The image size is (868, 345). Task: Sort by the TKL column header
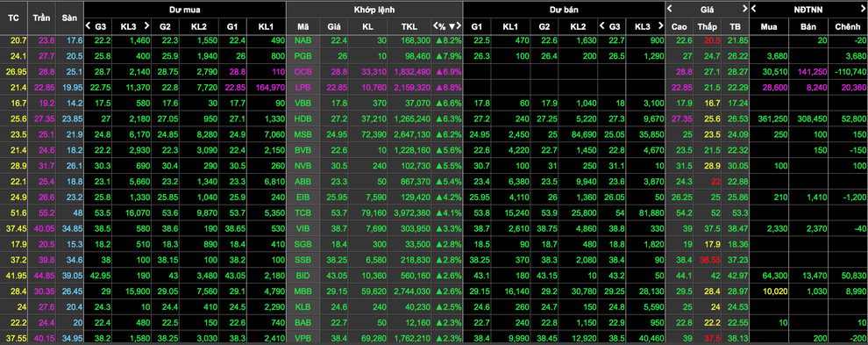point(410,26)
